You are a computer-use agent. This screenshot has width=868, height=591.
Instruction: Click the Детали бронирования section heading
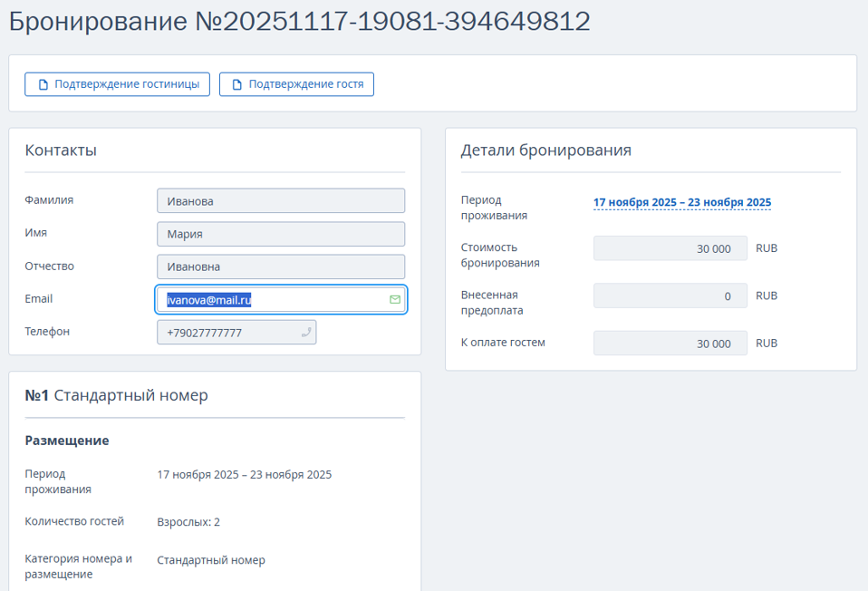coord(545,150)
